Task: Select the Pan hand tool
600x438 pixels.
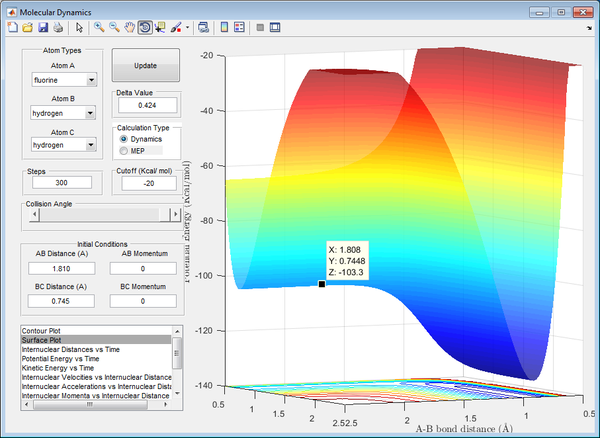Action: [x=129, y=27]
